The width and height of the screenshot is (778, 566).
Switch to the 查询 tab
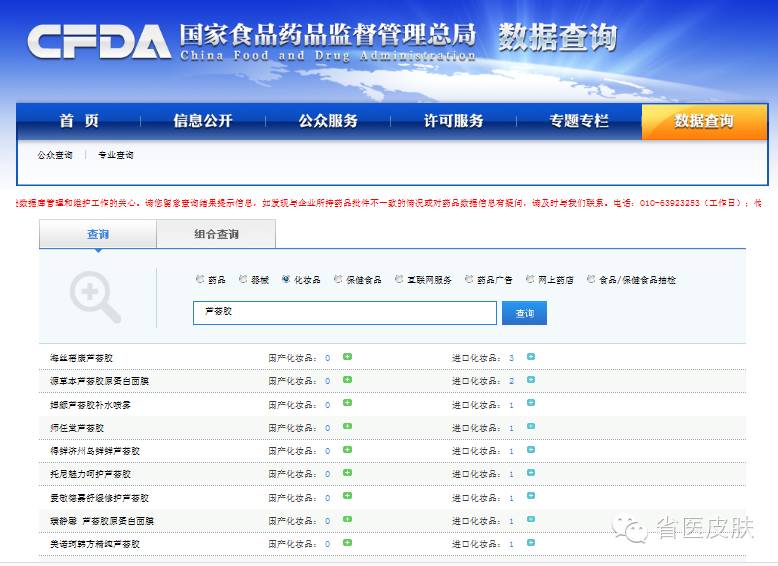tap(98, 234)
